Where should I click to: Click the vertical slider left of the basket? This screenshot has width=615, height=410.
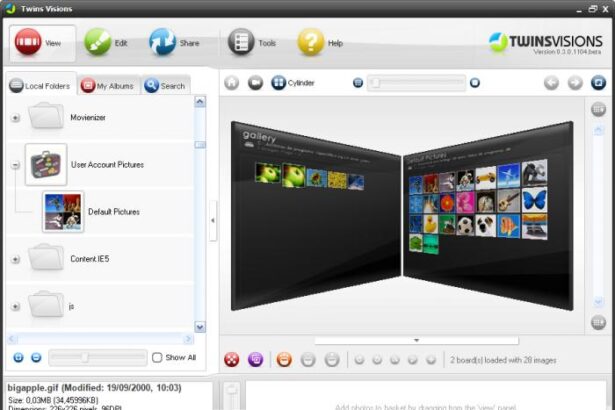(x=232, y=395)
